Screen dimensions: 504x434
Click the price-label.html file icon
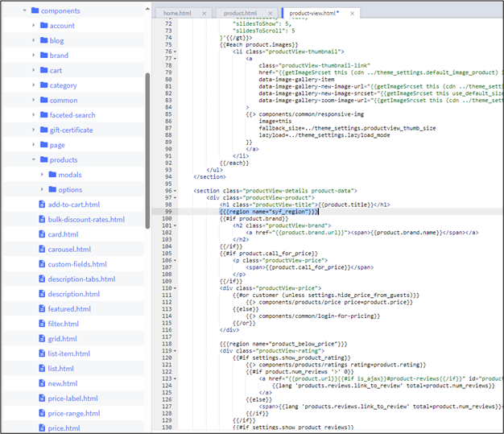42,399
